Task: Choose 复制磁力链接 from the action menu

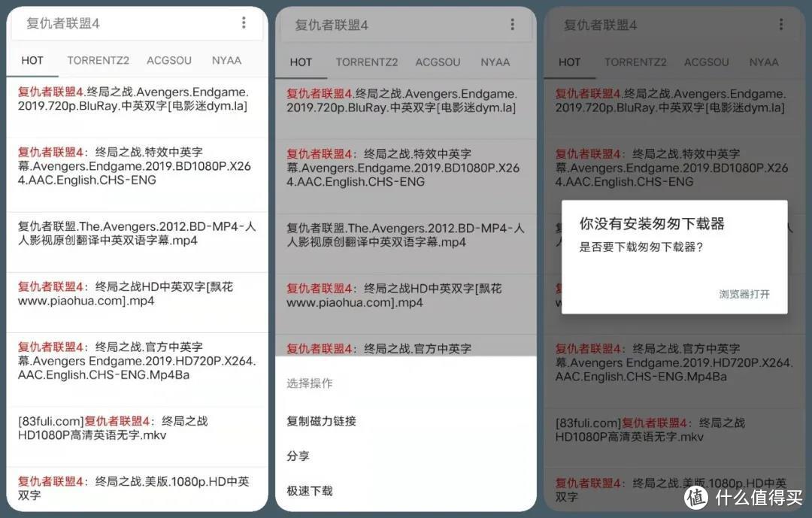Action: click(x=321, y=421)
